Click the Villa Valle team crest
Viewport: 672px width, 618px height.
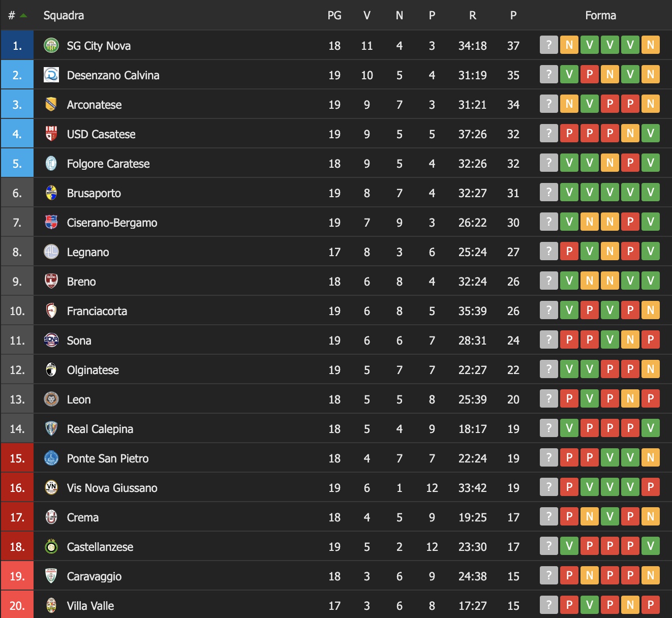point(51,606)
